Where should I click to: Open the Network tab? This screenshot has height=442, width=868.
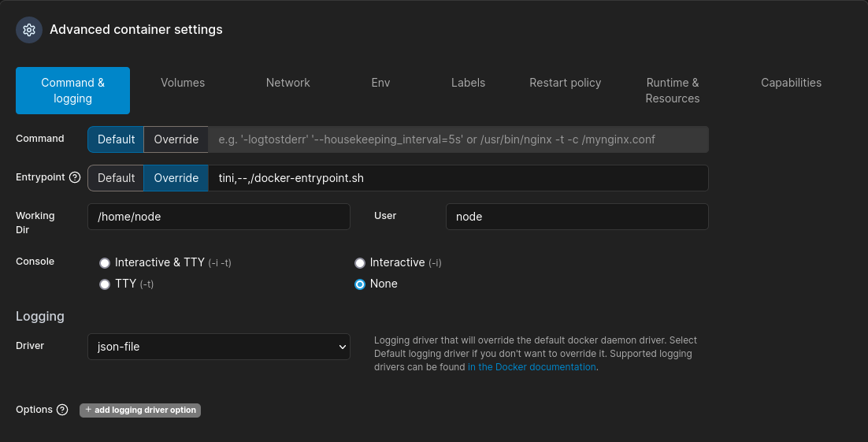(288, 83)
